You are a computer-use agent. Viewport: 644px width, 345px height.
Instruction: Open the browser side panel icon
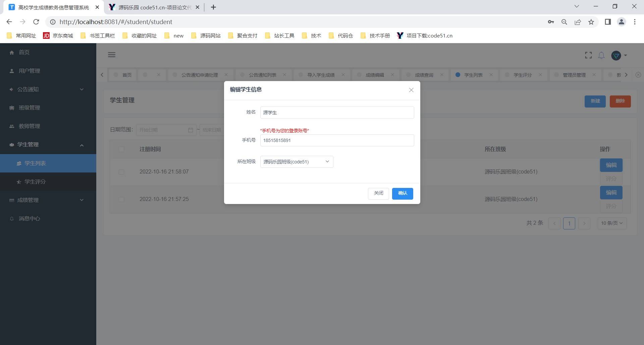click(x=608, y=22)
